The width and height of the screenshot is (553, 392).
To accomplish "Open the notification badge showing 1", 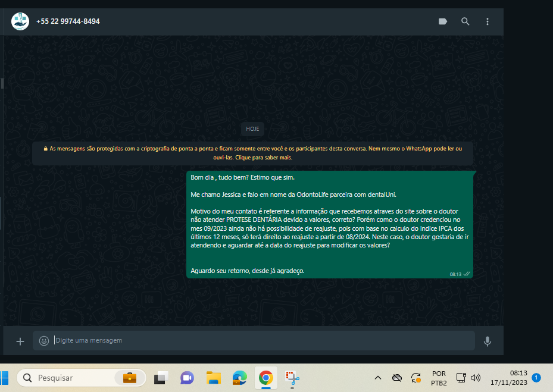I will pyautogui.click(x=536, y=378).
